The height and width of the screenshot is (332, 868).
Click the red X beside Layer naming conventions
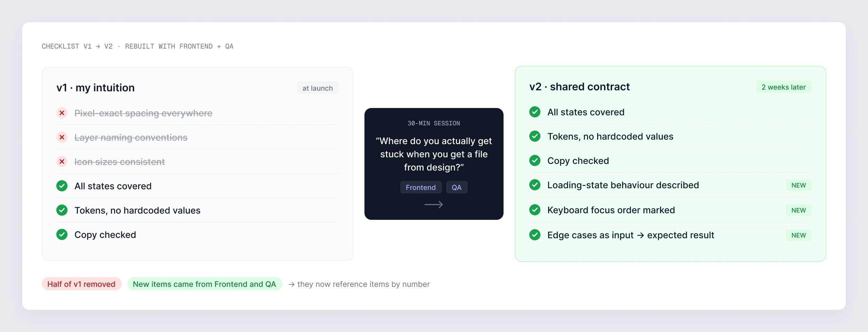click(62, 137)
